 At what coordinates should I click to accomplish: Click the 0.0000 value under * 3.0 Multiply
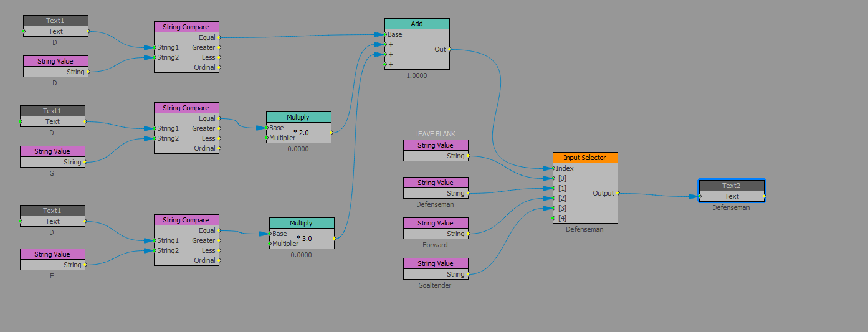click(x=301, y=255)
